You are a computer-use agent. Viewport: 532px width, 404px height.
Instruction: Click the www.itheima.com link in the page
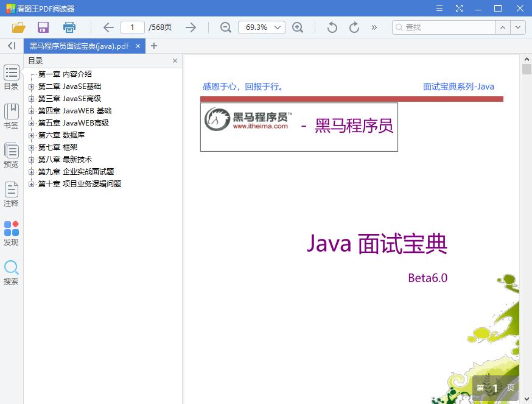[261, 126]
